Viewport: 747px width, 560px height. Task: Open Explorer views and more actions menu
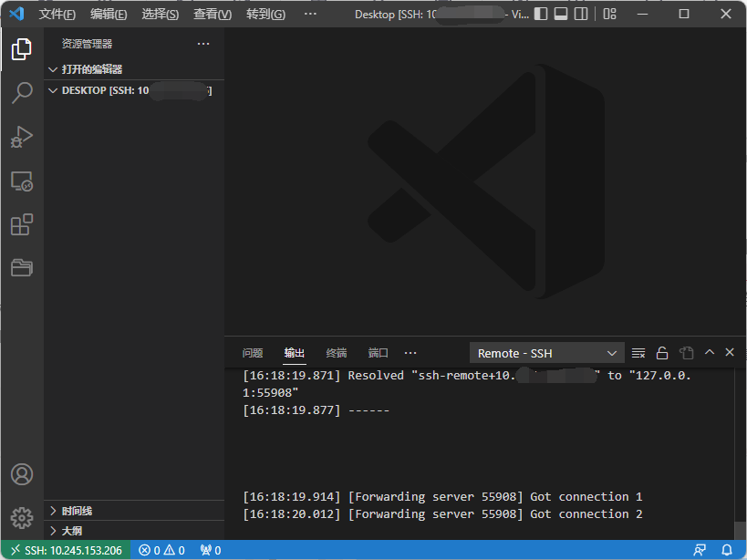tap(203, 44)
